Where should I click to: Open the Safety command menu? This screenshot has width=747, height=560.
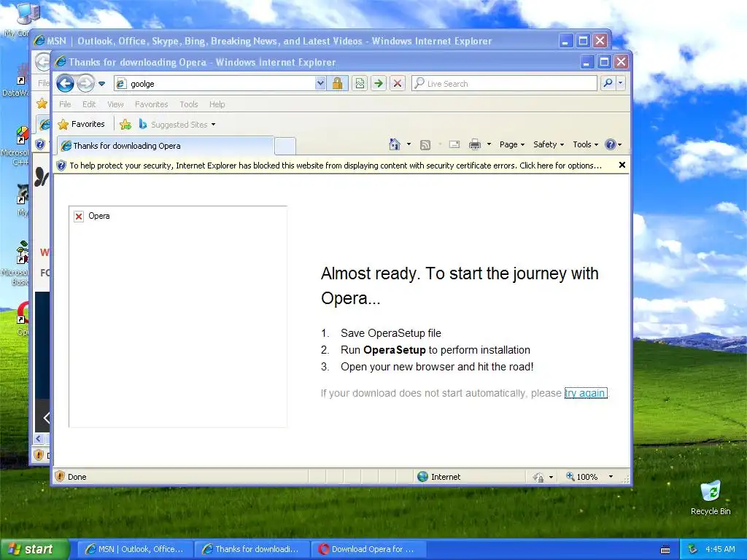coord(549,144)
